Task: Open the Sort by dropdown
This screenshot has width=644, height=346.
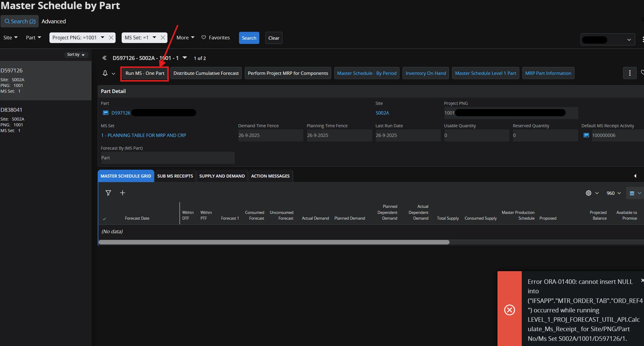Action: click(76, 55)
